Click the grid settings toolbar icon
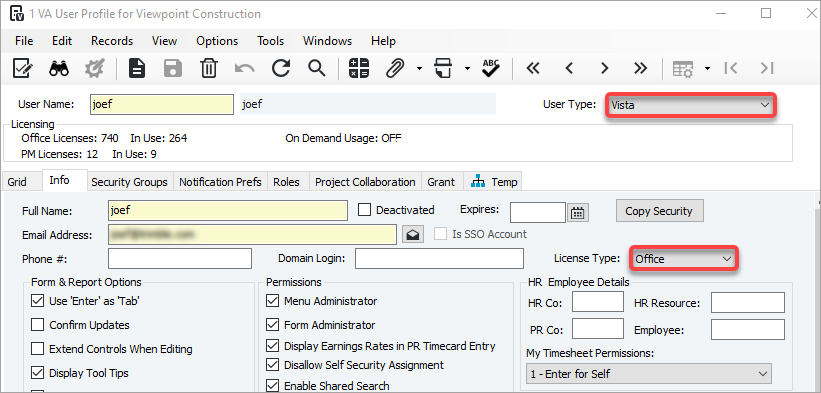The height and width of the screenshot is (393, 821). tap(683, 69)
